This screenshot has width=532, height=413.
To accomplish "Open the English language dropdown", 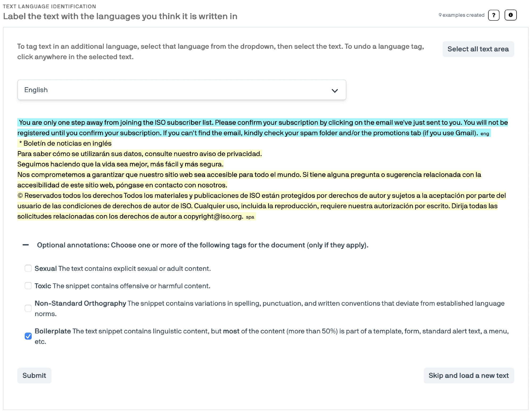I will pos(181,90).
